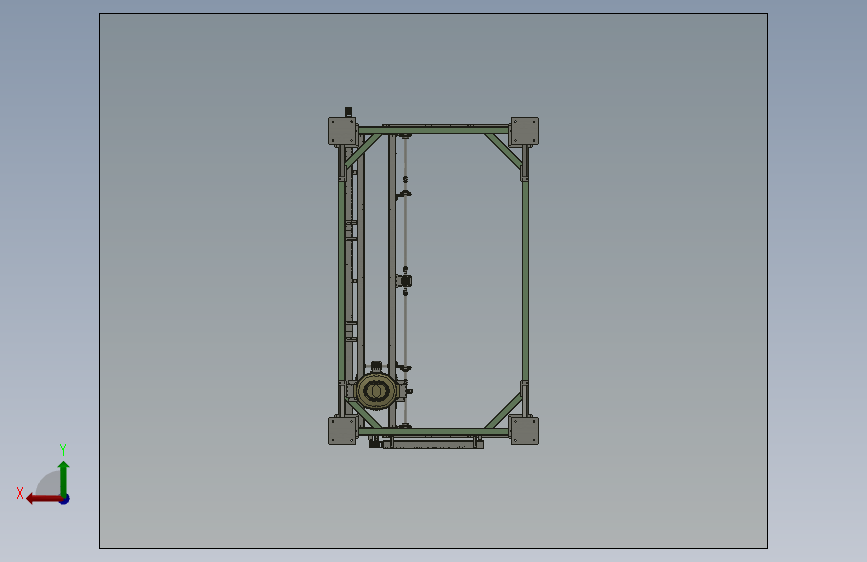Image resolution: width=867 pixels, height=562 pixels.
Task: Click the blue Z axis dot on triad
Action: coord(65,499)
